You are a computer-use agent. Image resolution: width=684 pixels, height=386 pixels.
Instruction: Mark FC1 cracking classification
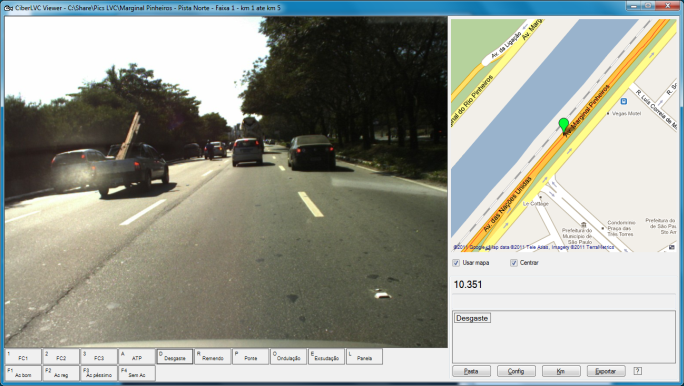(x=23, y=356)
